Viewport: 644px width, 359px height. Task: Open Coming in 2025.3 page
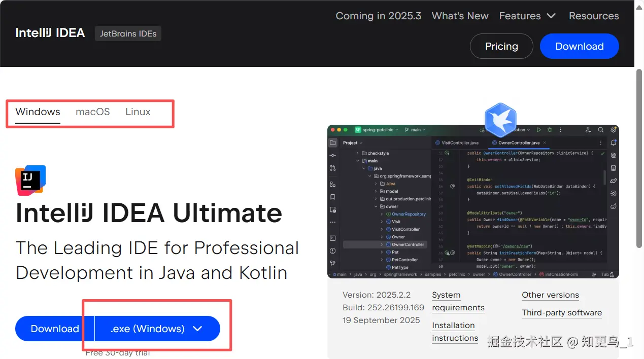pyautogui.click(x=379, y=16)
